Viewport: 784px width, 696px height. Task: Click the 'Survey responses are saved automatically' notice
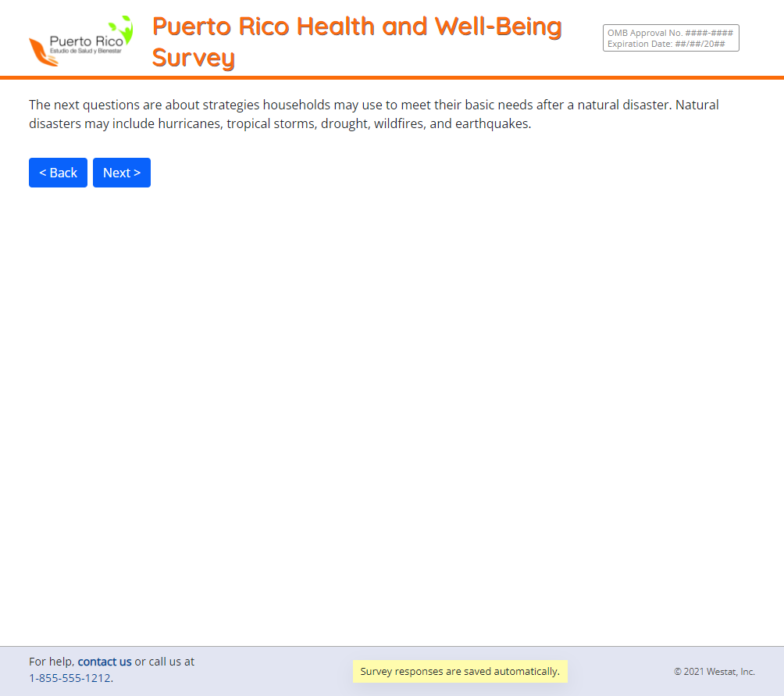click(460, 671)
